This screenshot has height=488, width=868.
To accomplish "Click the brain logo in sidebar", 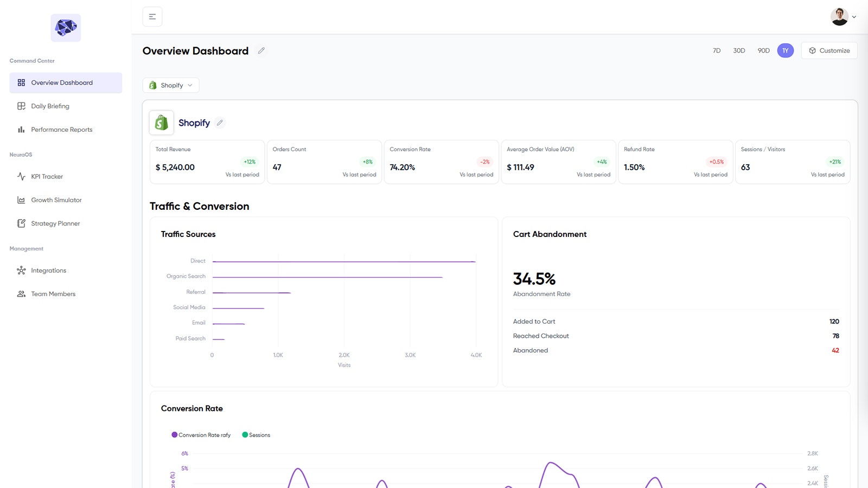I will click(x=66, y=28).
